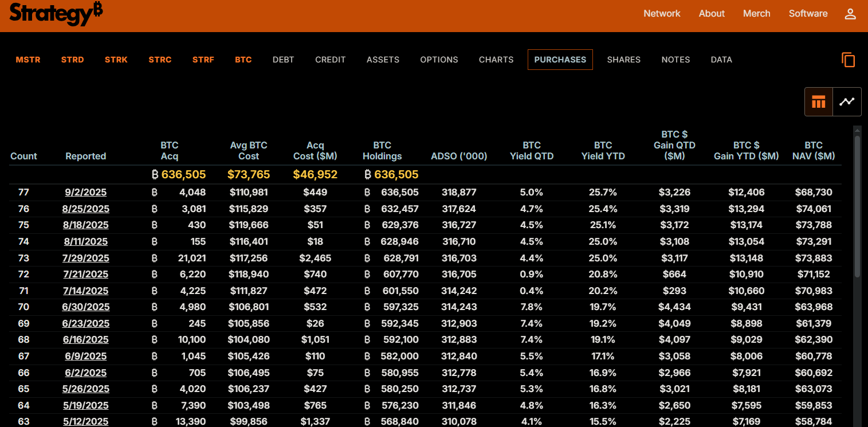Click the table's vertical scrollbar
Viewport: 868px width, 427px height.
coord(857,206)
